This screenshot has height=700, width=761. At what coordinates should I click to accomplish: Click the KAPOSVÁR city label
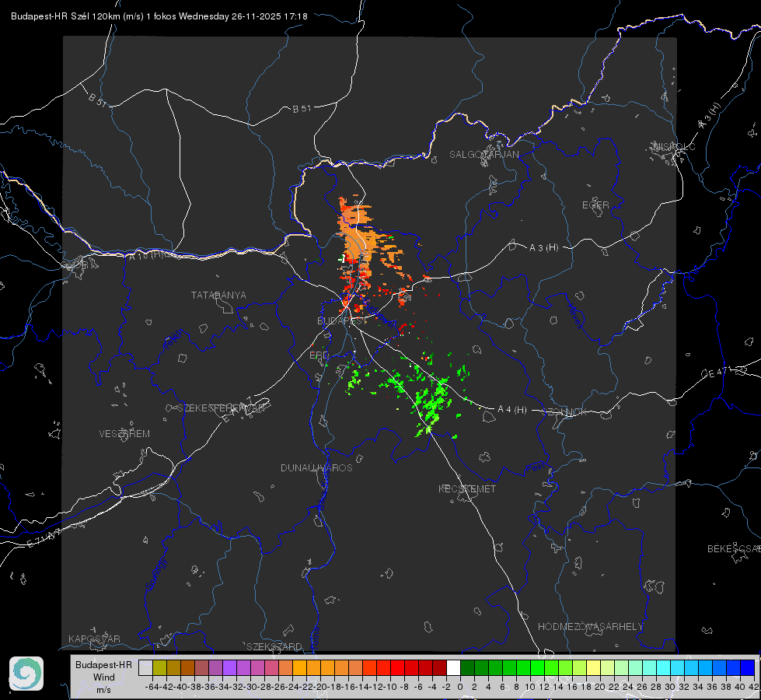tap(94, 639)
